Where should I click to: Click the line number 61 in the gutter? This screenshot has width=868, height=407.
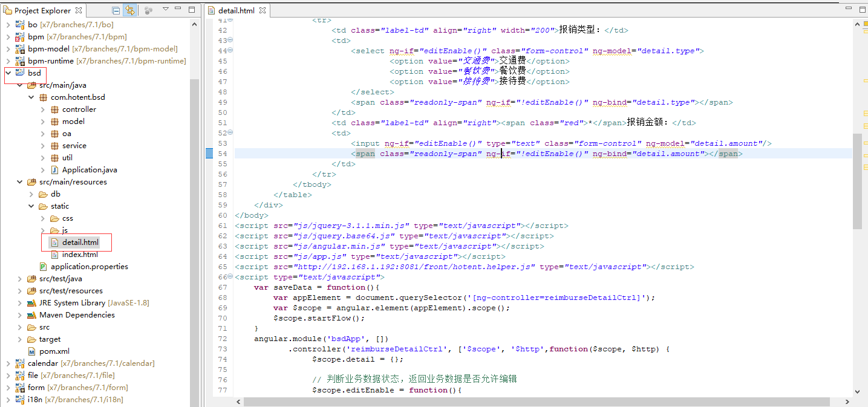click(x=222, y=226)
